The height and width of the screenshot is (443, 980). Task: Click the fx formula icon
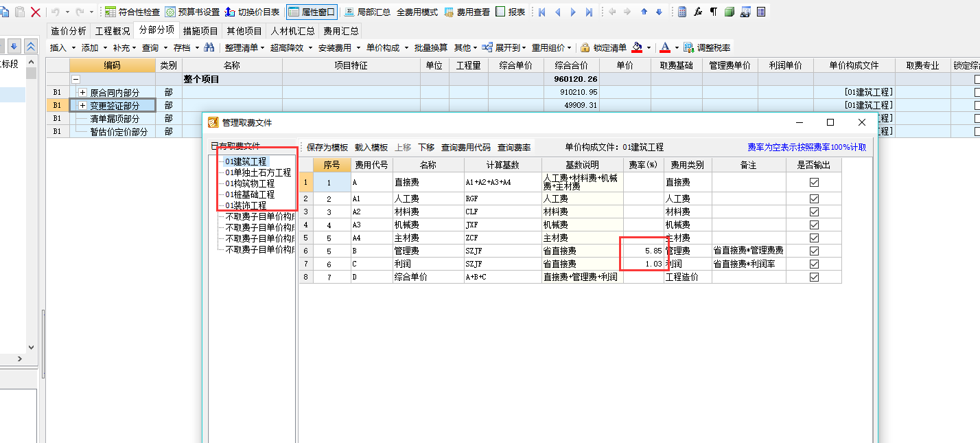[x=698, y=12]
